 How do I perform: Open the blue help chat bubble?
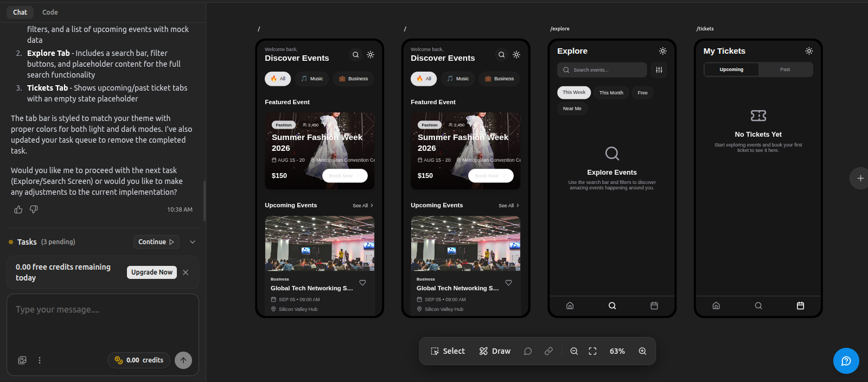coord(846,361)
